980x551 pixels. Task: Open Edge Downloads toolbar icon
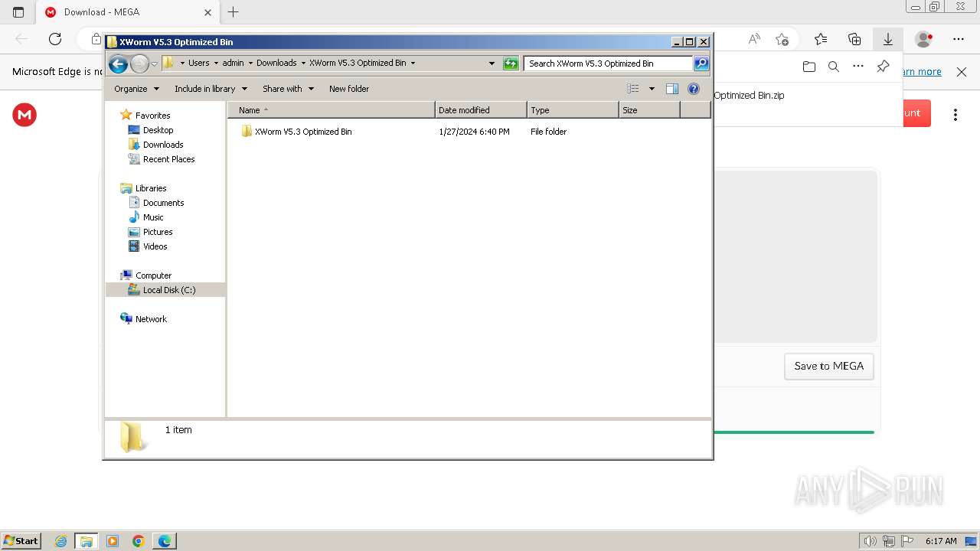(888, 39)
